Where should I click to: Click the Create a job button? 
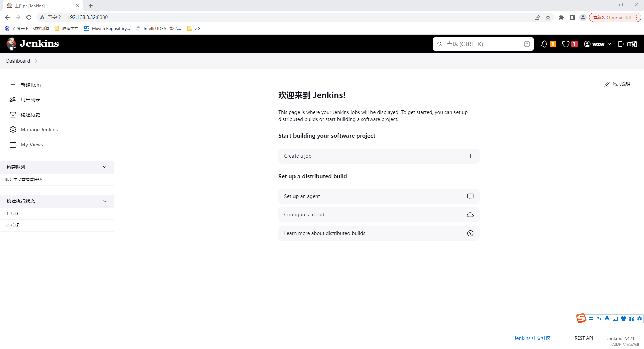pyautogui.click(x=379, y=156)
